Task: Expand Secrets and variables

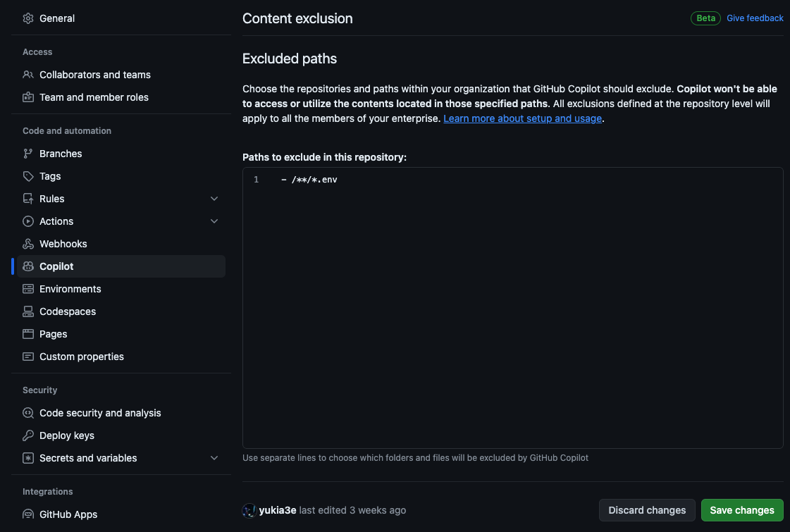Action: tap(214, 458)
